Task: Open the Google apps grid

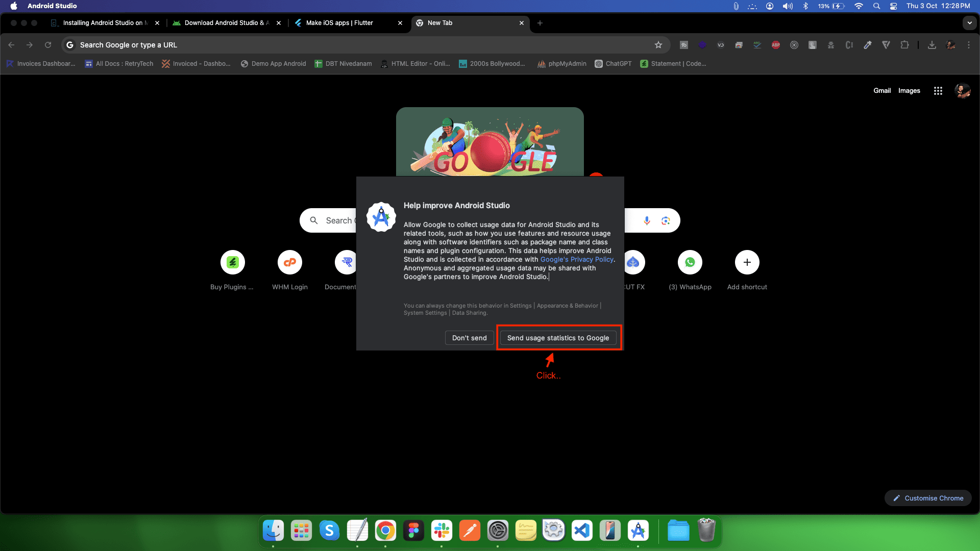Action: click(x=938, y=91)
